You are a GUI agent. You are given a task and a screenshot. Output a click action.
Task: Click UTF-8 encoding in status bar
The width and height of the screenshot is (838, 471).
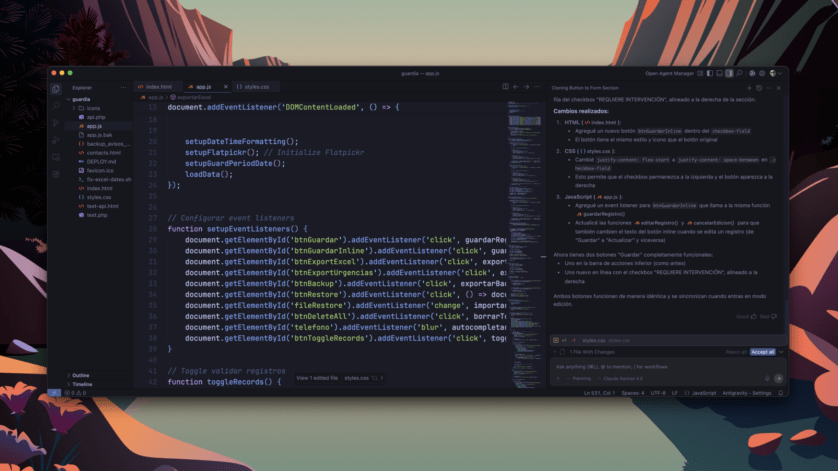(658, 393)
